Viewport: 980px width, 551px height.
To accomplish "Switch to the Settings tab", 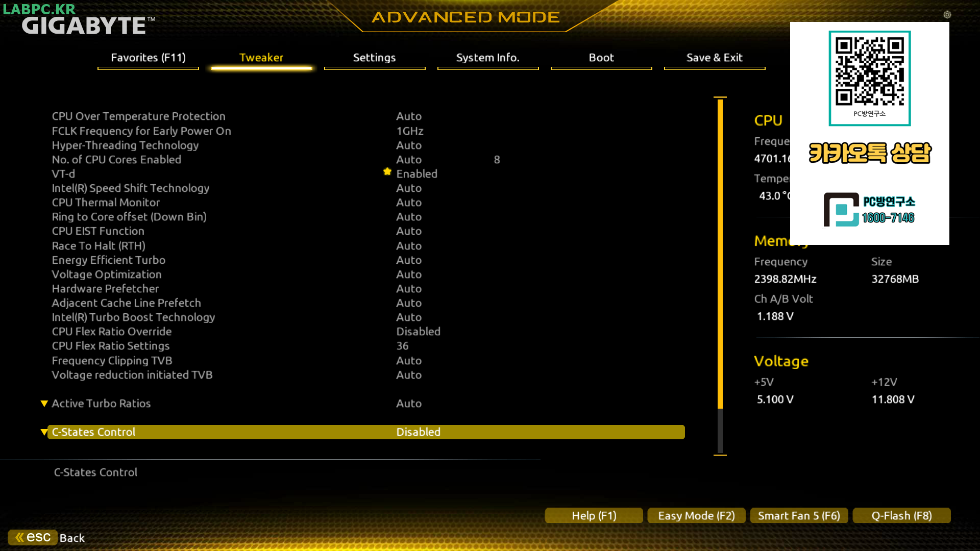I will point(374,58).
